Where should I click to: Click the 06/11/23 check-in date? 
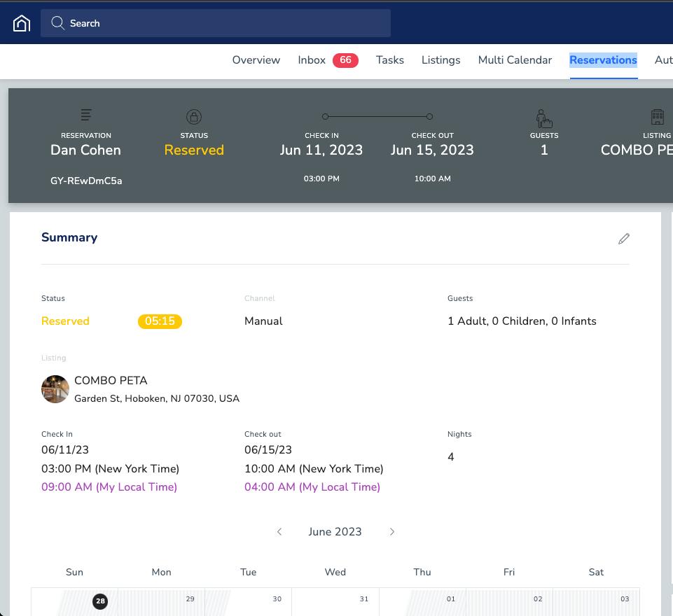65,450
